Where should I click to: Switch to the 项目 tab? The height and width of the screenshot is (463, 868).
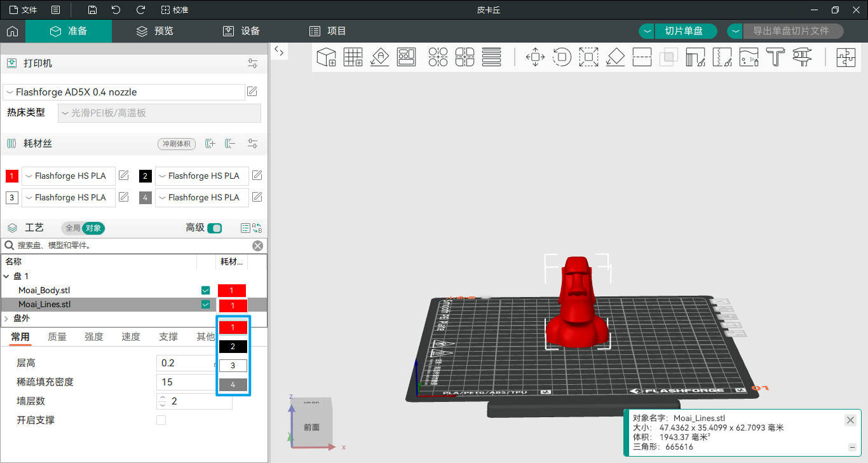tap(328, 31)
